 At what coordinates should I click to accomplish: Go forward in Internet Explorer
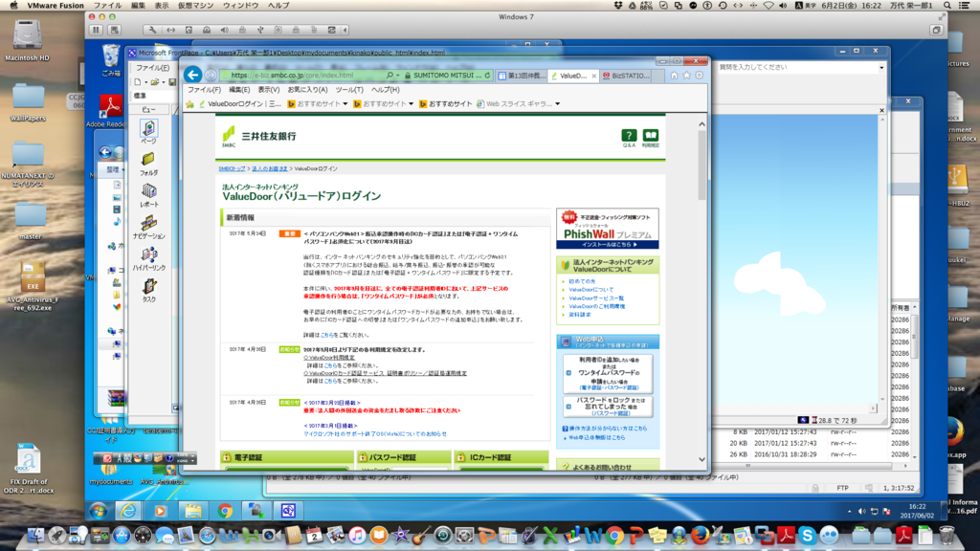point(211,76)
